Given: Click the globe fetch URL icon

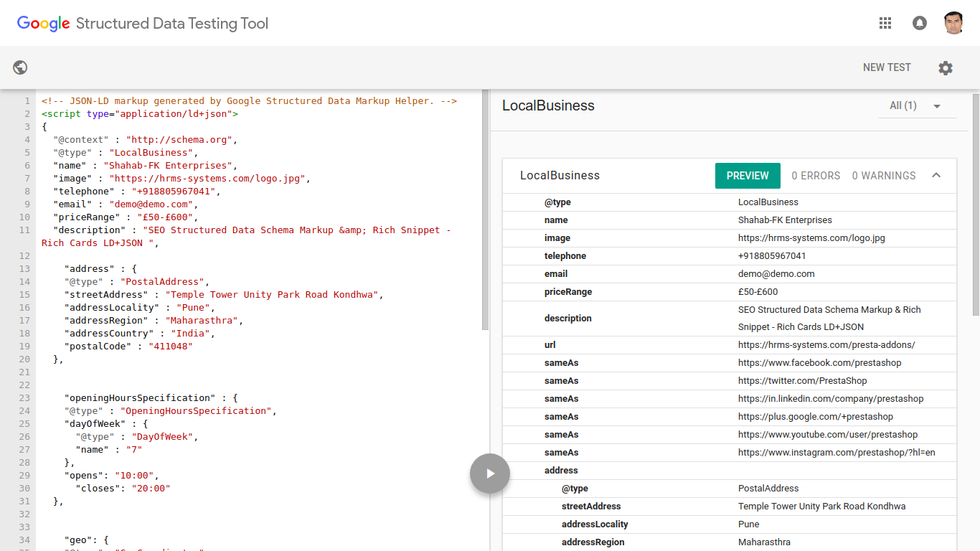Looking at the screenshot, I should tap(20, 67).
